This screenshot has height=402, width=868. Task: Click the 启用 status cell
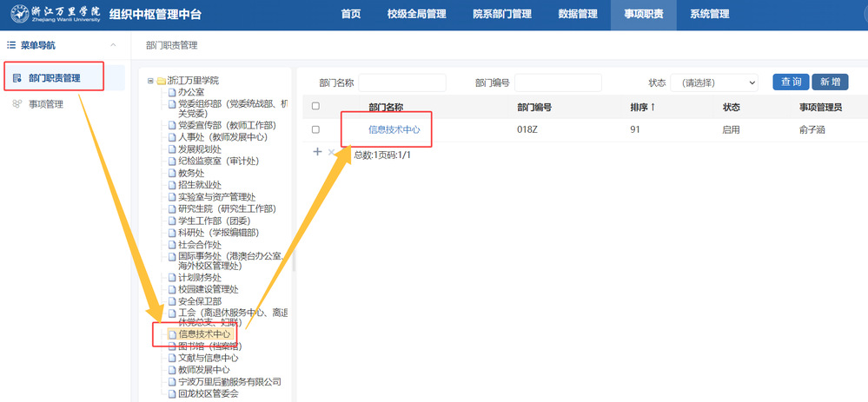pyautogui.click(x=731, y=130)
